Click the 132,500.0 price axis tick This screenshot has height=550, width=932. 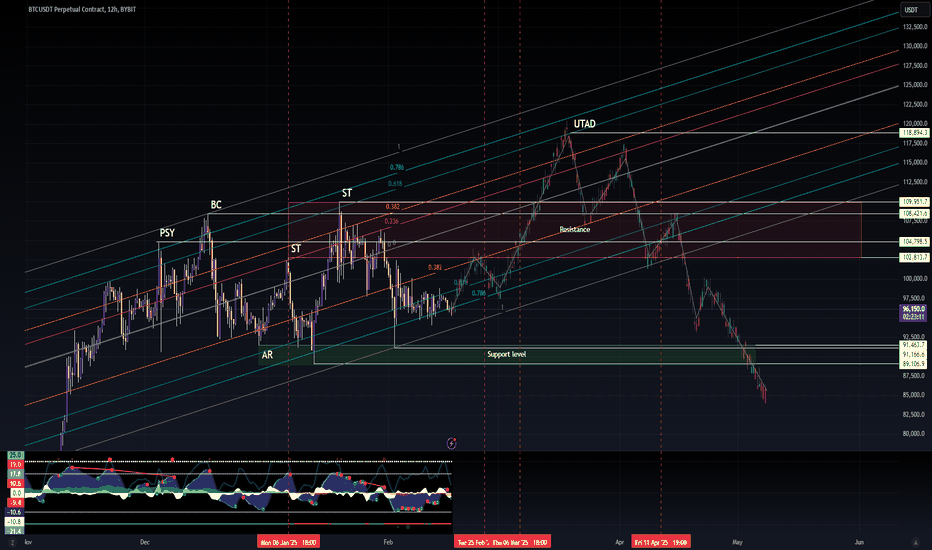click(915, 27)
